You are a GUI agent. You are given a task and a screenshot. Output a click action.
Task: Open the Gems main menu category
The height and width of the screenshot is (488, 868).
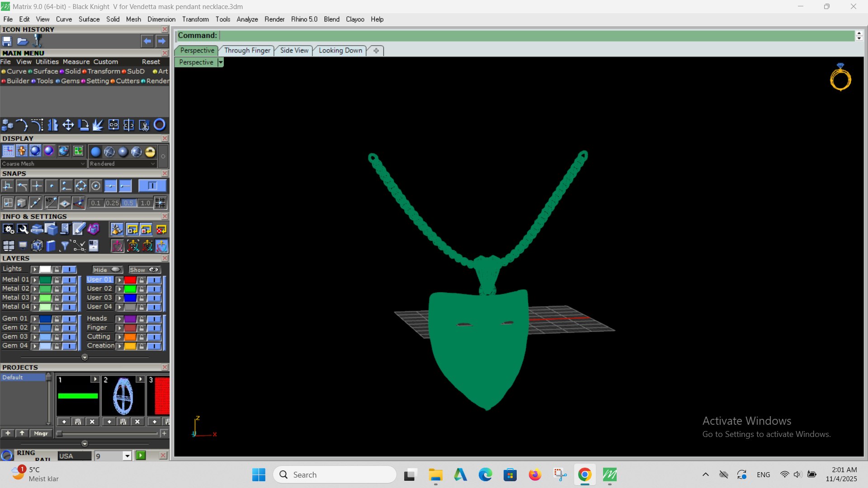70,81
